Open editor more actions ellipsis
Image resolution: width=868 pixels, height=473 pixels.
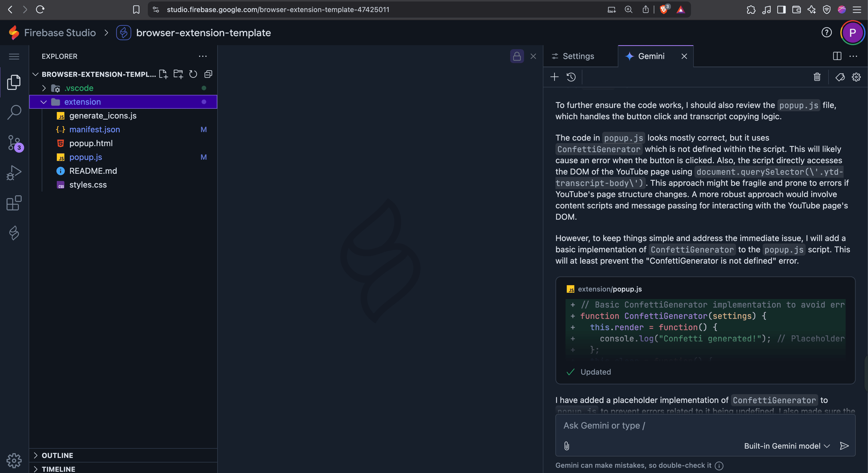853,56
